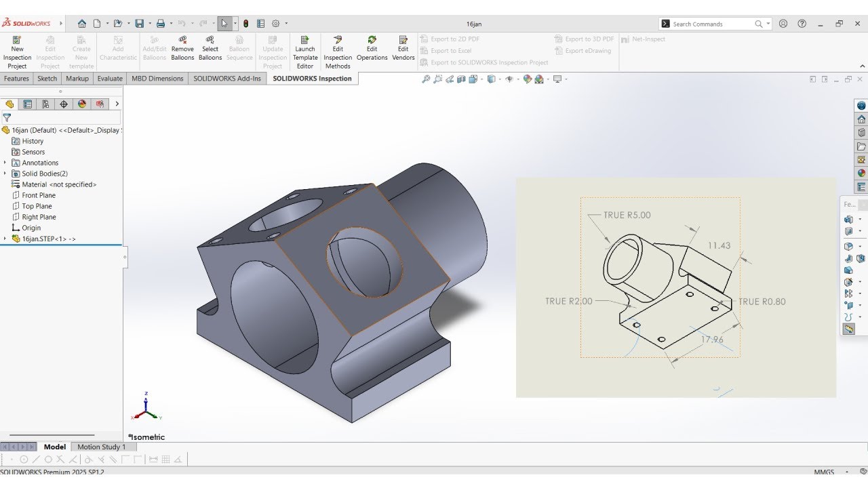
Task: Expand the Annotations folder
Action: tap(5, 163)
